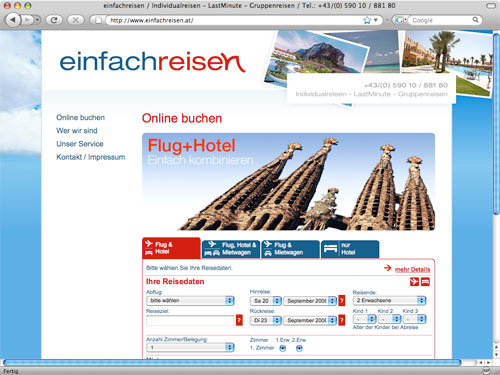Click the Reiseziel text field
500x375 pixels.
click(190, 320)
